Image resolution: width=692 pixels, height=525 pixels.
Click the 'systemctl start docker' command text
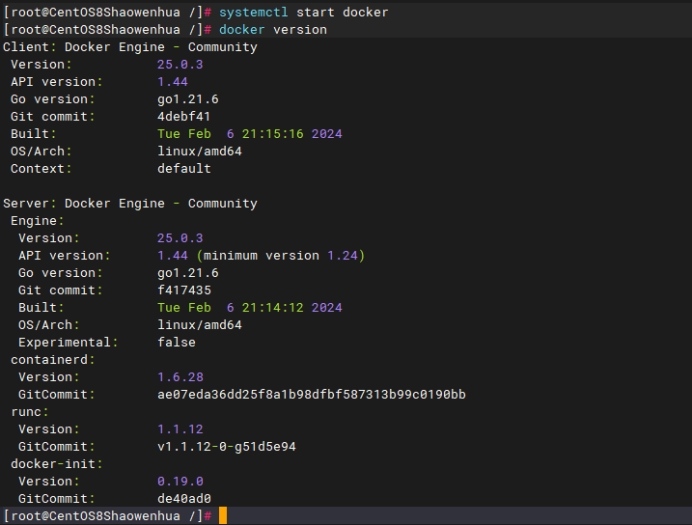point(304,12)
